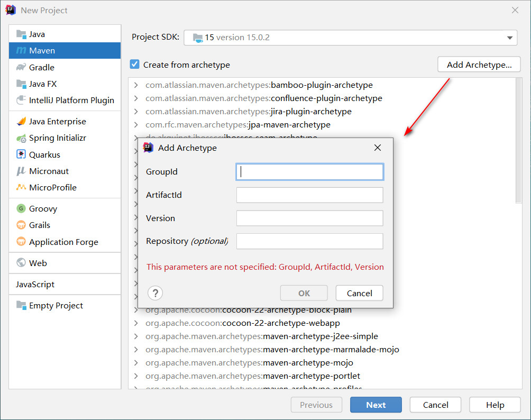Click the archetype list vertical scrollbar
The height and width of the screenshot is (420, 531).
coord(518,143)
